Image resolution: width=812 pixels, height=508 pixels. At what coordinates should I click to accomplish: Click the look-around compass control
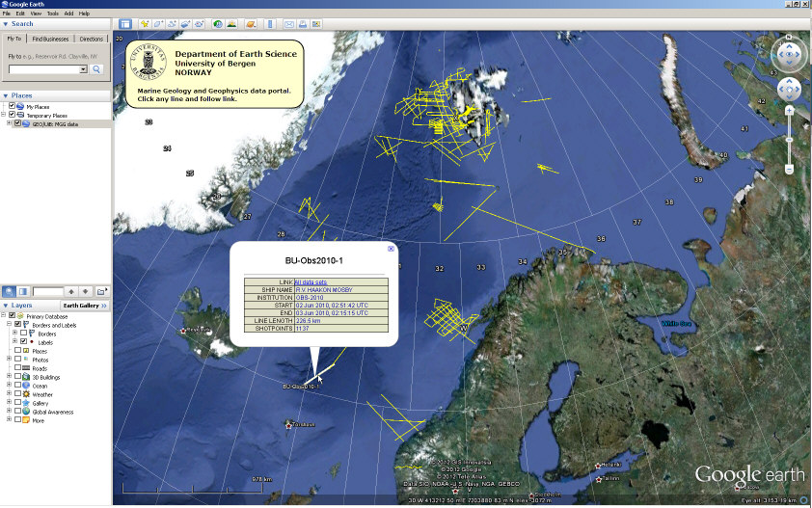789,54
